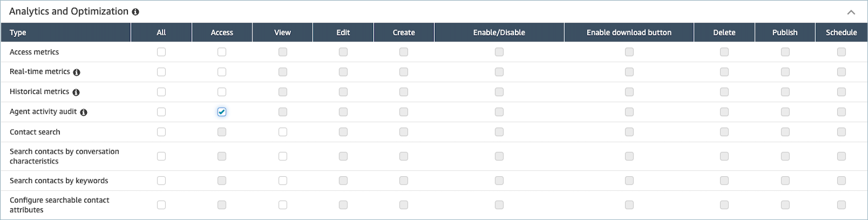868x220 pixels.
Task: Select All checkbox for Real-time metrics
Action: pos(161,72)
